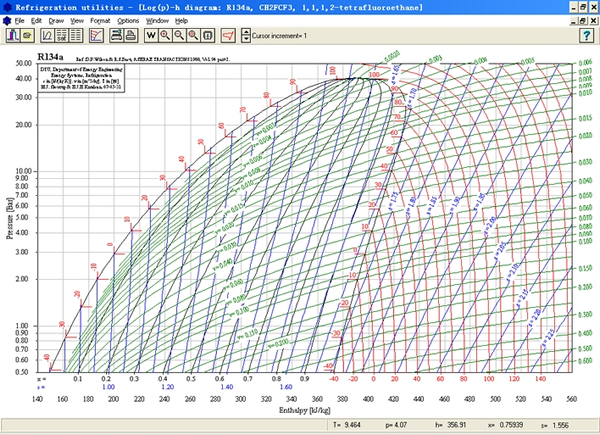Viewport: 600px width, 435px height.
Task: Click the DTU Department info box on the chart
Action: point(81,78)
